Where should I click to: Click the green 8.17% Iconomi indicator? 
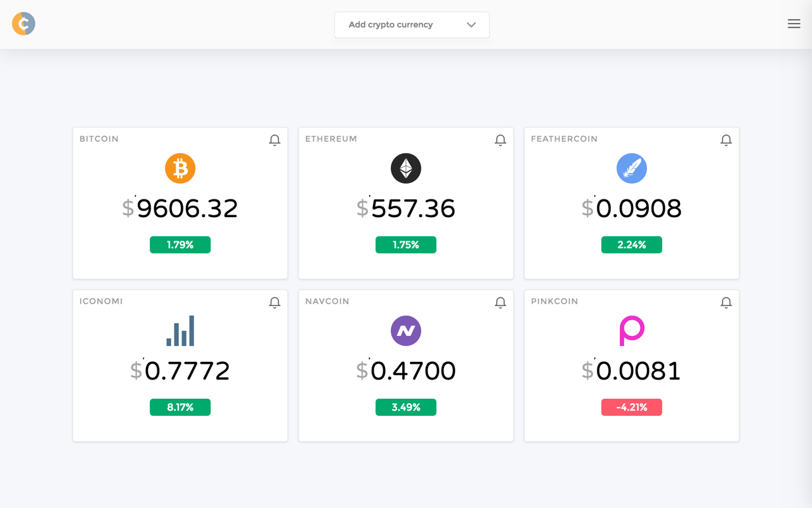[x=180, y=407]
